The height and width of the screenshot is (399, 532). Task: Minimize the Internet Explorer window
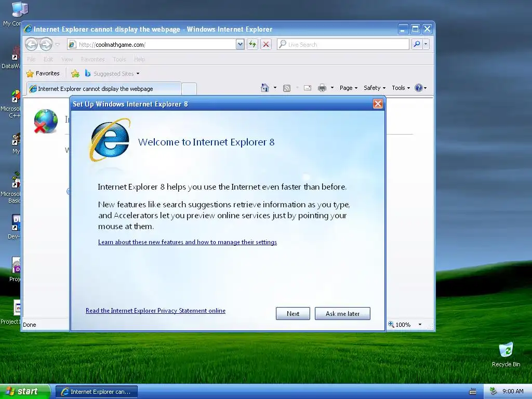[403, 29]
